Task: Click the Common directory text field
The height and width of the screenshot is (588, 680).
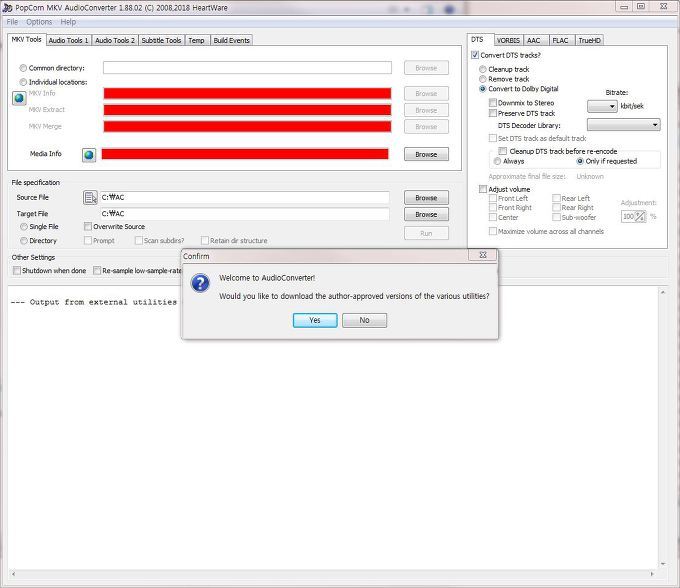Action: [247, 68]
